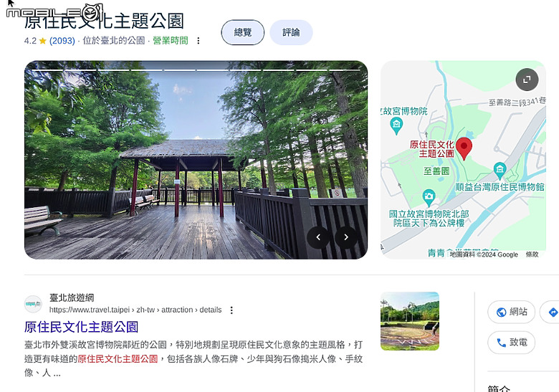Open the 網站 website button
Image resolution: width=559 pixels, height=392 pixels.
(511, 312)
